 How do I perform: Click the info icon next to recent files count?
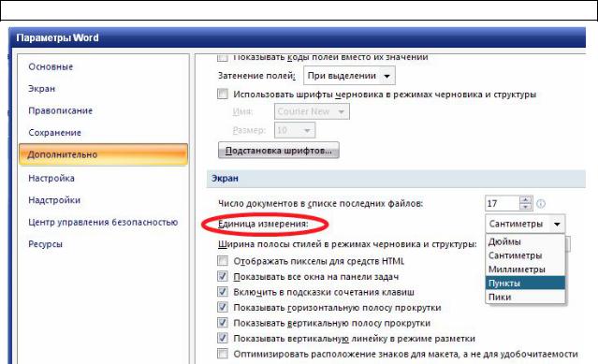541,204
